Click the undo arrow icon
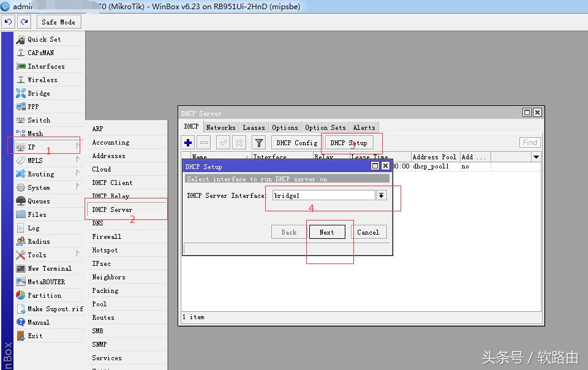 click(x=9, y=22)
